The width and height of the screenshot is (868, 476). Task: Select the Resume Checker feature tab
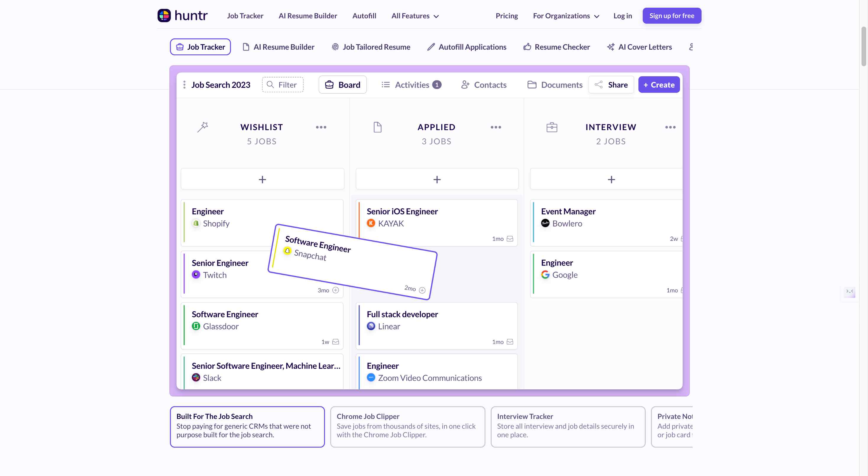click(x=556, y=47)
